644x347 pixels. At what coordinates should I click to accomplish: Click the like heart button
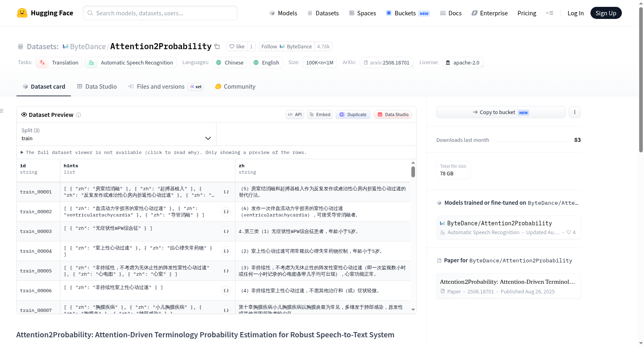(x=237, y=46)
